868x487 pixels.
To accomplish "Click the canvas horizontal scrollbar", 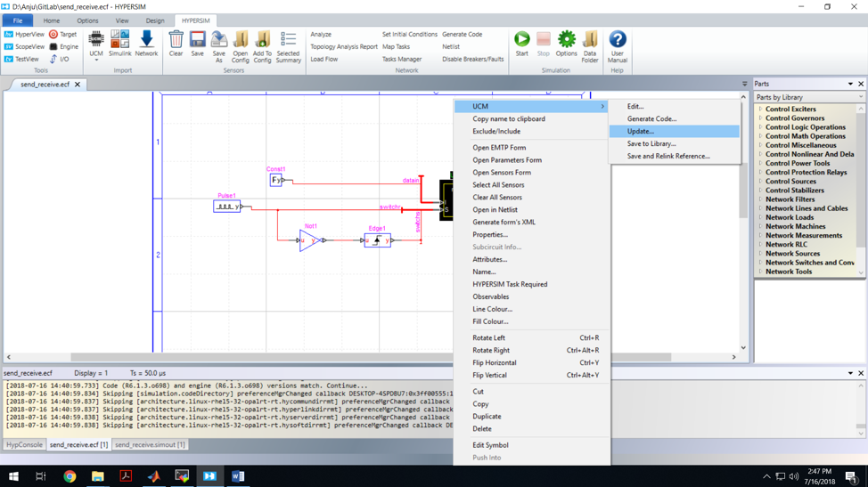I will tap(371, 357).
